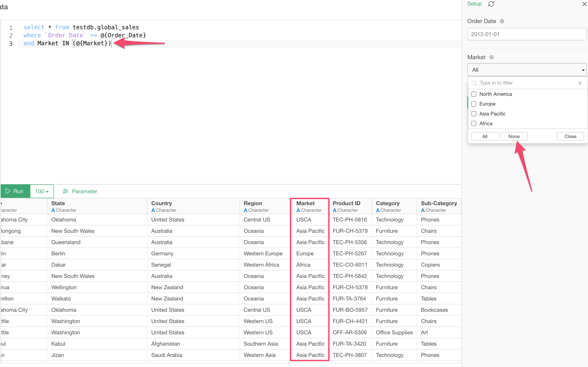Click the State column header

pos(97,206)
